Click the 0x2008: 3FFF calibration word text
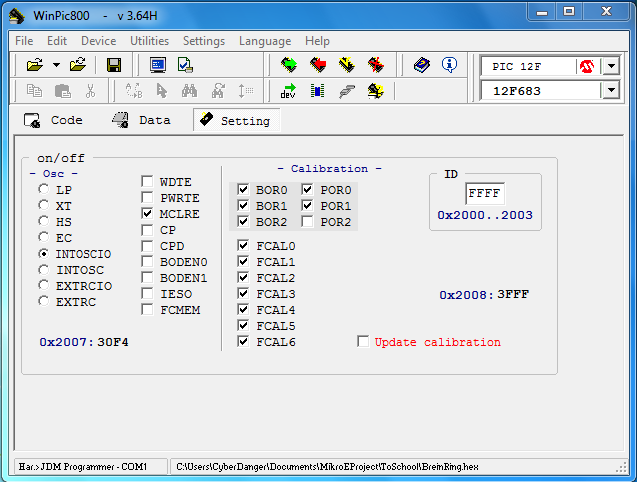 click(x=484, y=294)
